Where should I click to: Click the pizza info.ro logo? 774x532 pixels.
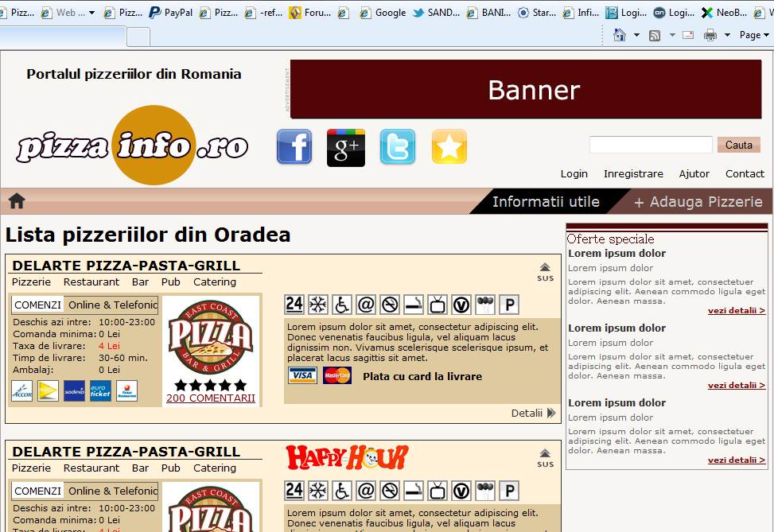(x=132, y=146)
